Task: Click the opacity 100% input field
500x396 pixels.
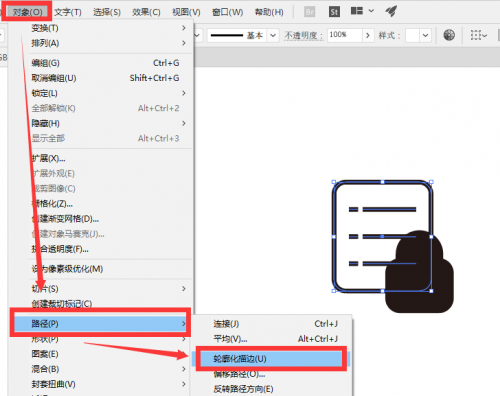Action: (345, 35)
